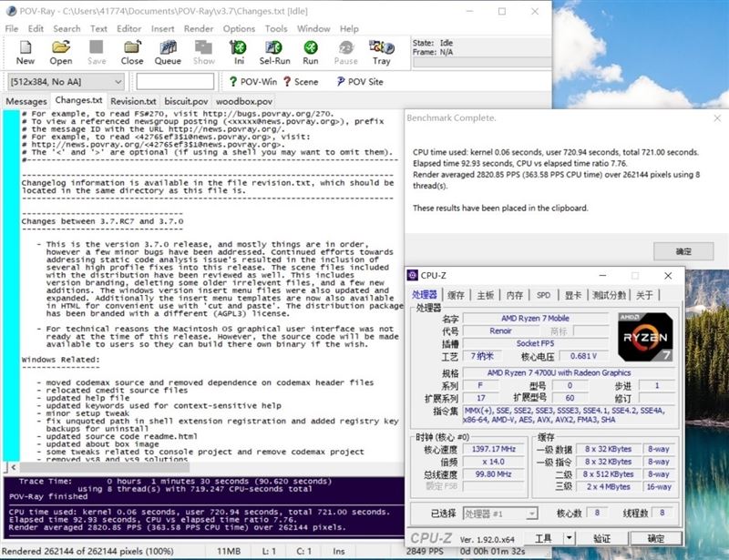Open the Window menu
This screenshot has width=729, height=560.
point(313,29)
